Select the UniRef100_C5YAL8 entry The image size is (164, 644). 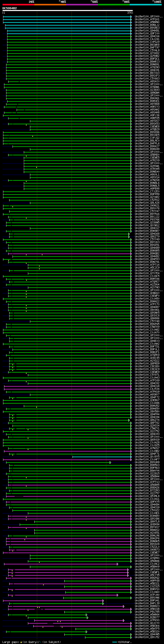[x=147, y=51]
